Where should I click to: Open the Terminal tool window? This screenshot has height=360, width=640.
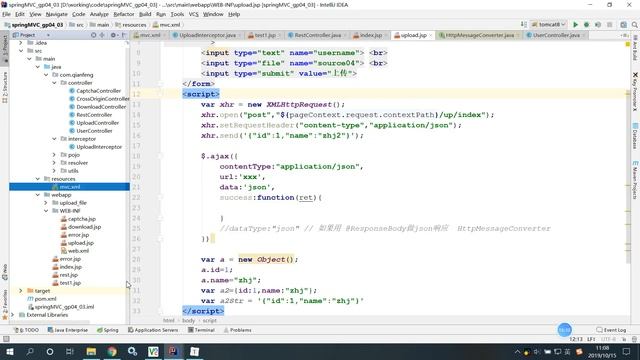pos(201,330)
